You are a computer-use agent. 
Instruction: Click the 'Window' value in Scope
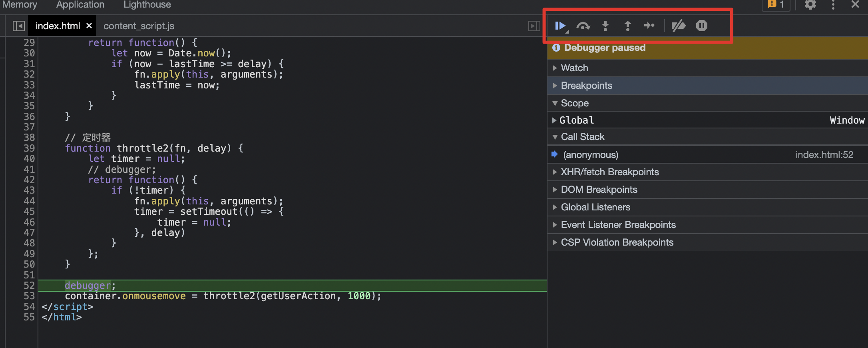coord(847,120)
